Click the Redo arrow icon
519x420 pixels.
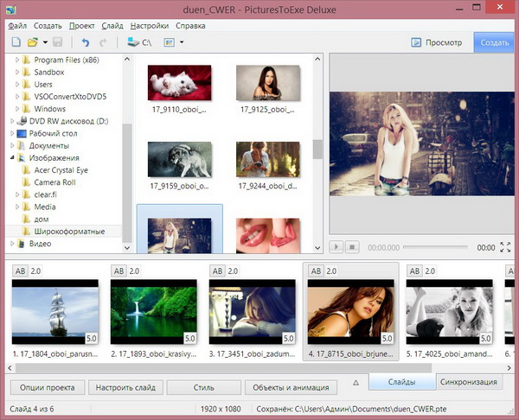pos(103,42)
